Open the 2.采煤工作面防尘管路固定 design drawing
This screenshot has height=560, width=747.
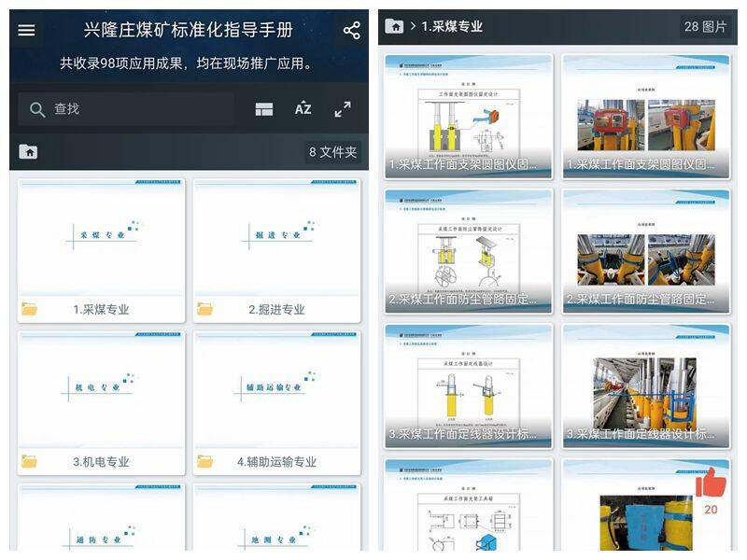468,250
